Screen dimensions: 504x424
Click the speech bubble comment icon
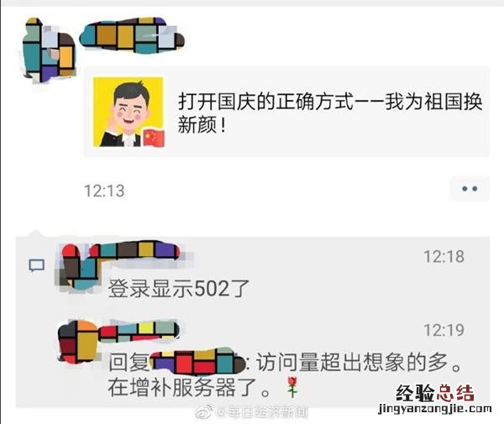[37, 265]
